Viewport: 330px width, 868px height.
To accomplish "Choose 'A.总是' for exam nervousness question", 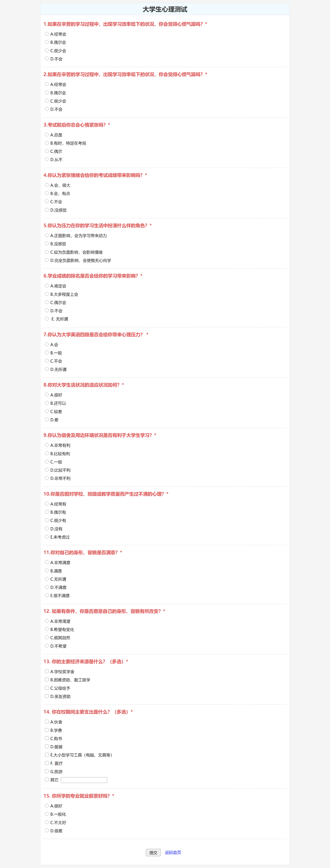I will [47, 134].
